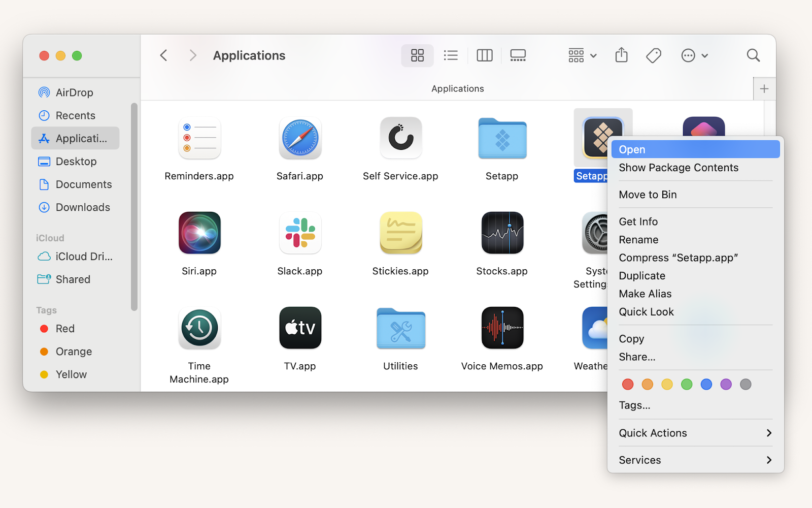Choose Rename in context menu

point(695,240)
